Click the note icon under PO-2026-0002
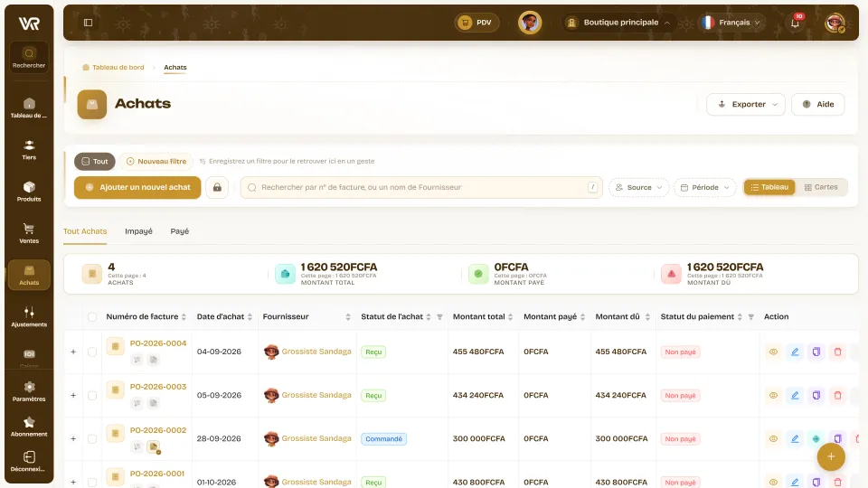Screen dimensions: 868x488 pyautogui.click(x=154, y=446)
